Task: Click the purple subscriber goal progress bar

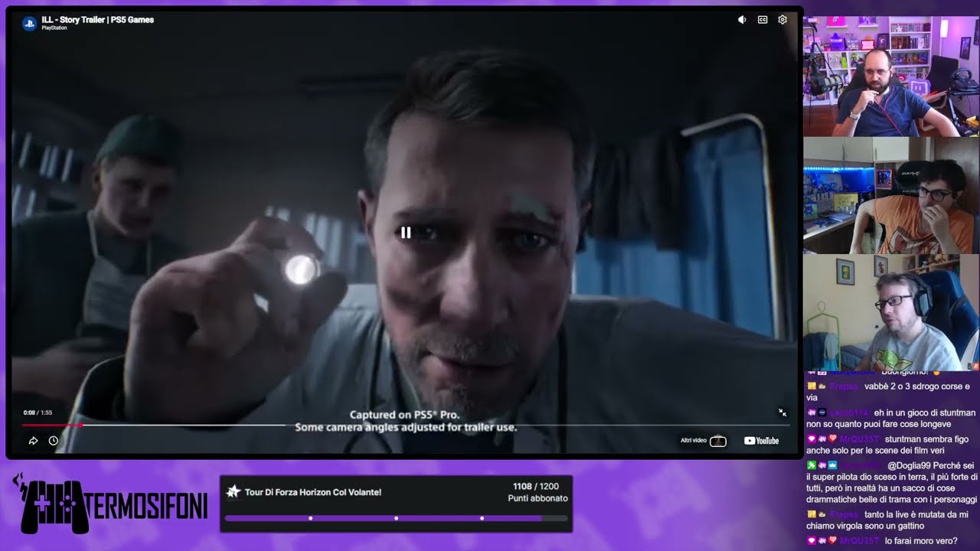Action: 396,518
